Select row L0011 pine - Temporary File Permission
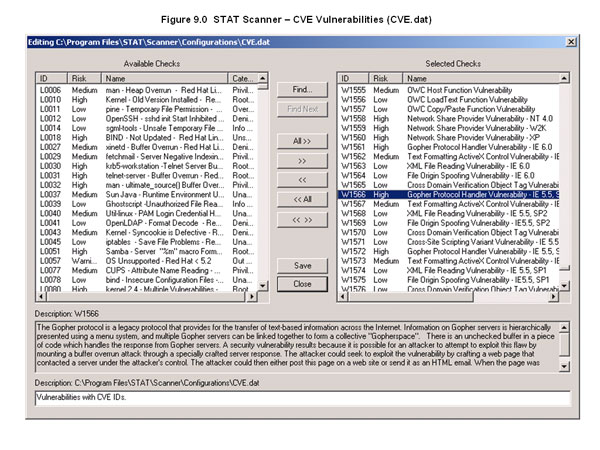The width and height of the screenshot is (600, 450). (x=147, y=109)
